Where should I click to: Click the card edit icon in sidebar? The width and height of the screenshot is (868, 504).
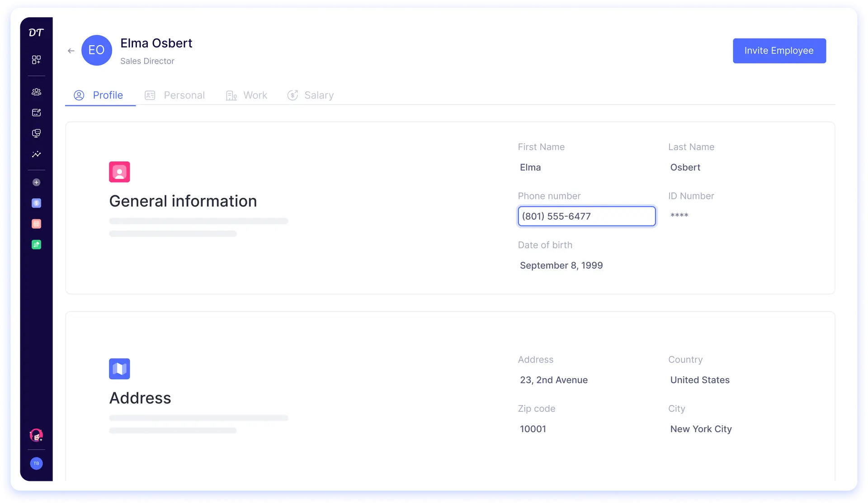click(x=36, y=113)
